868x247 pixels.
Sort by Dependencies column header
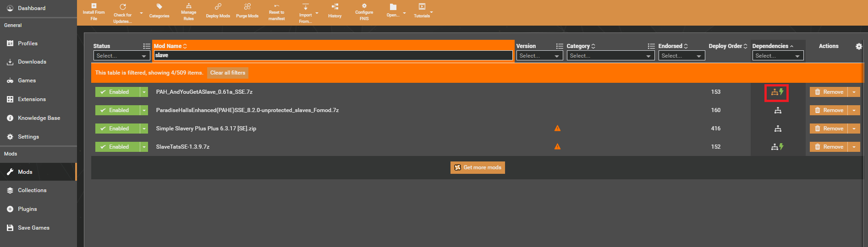click(x=773, y=46)
